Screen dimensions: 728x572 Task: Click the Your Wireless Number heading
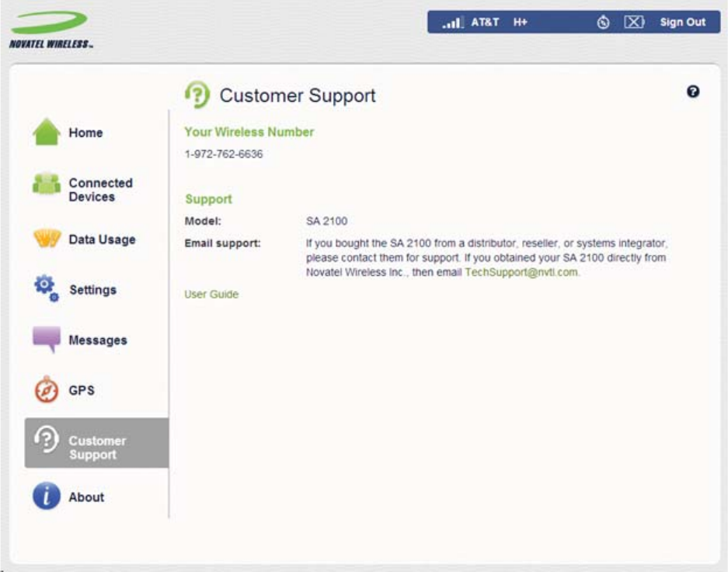[249, 132]
